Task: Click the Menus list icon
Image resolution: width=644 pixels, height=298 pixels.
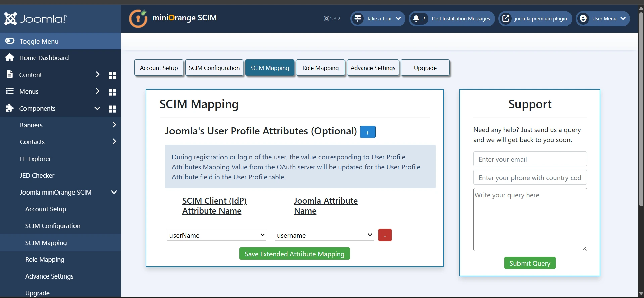Action: pos(10,91)
